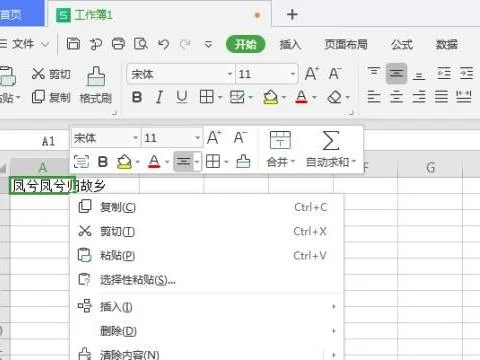This screenshot has height=360, width=480.
Task: Switch to the 页面布局 tab
Action: point(346,44)
